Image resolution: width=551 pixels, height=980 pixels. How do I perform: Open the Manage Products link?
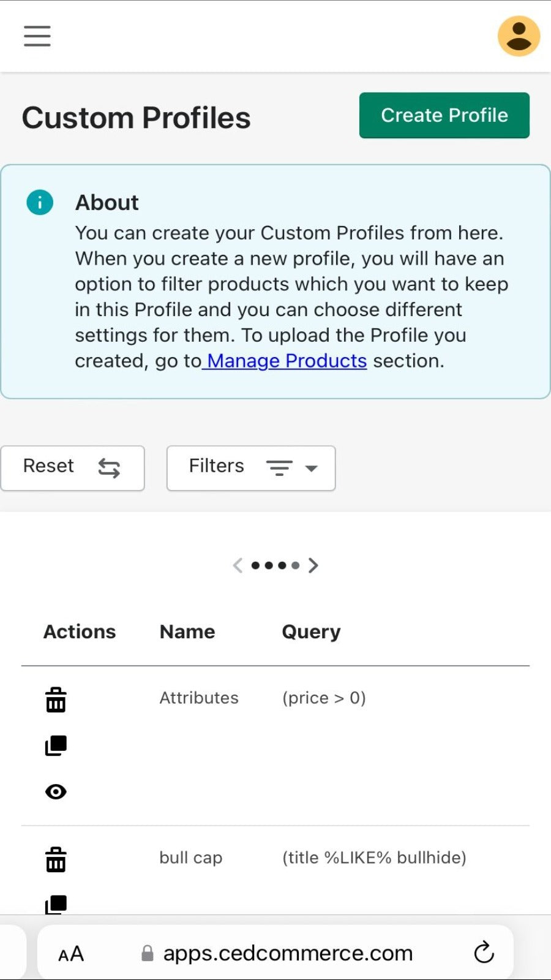(x=285, y=361)
